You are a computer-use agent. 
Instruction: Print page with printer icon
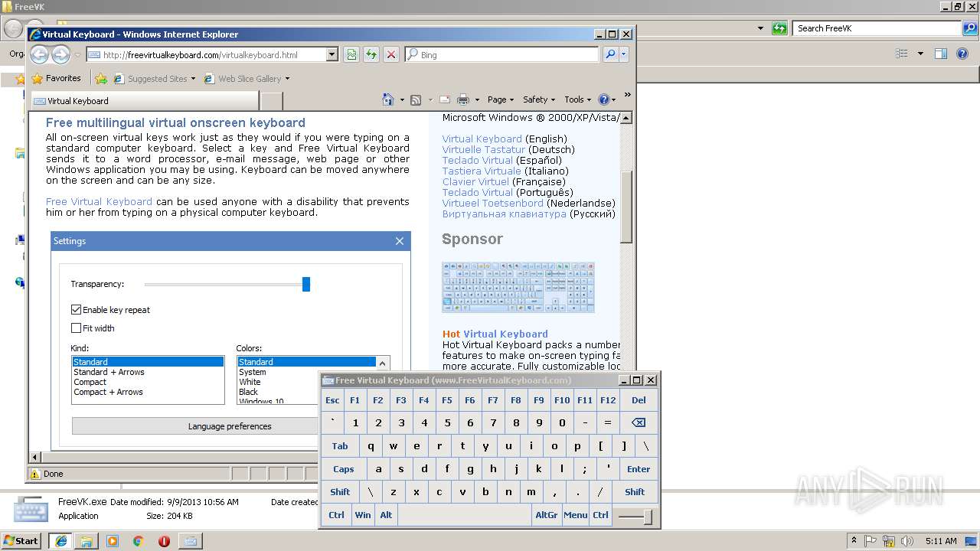pyautogui.click(x=463, y=99)
